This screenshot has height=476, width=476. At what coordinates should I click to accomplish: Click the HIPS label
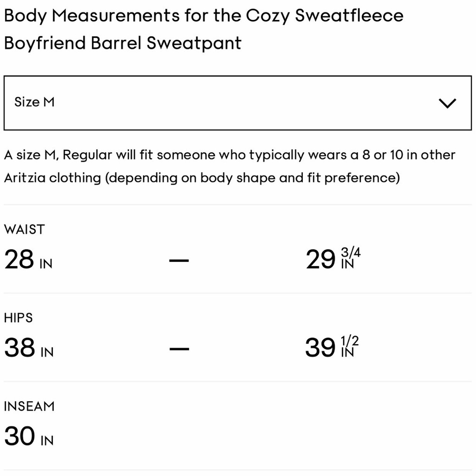[18, 318]
